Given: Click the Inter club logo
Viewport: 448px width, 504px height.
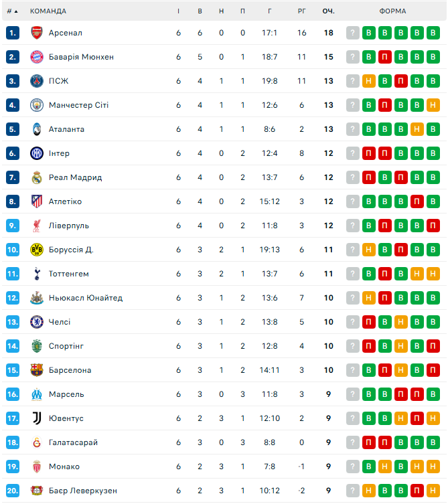Looking at the screenshot, I should coord(37,153).
